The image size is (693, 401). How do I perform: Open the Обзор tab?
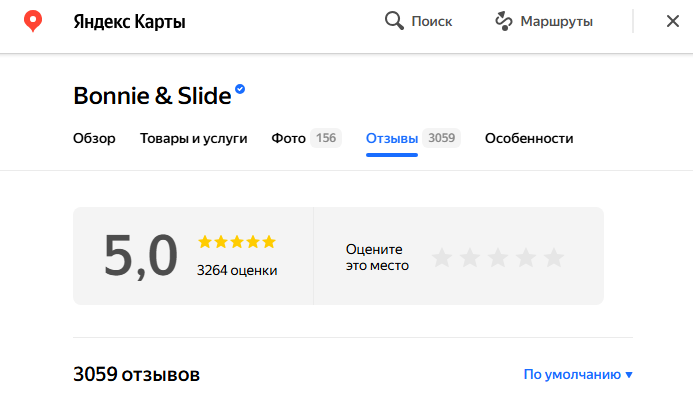[x=94, y=139]
